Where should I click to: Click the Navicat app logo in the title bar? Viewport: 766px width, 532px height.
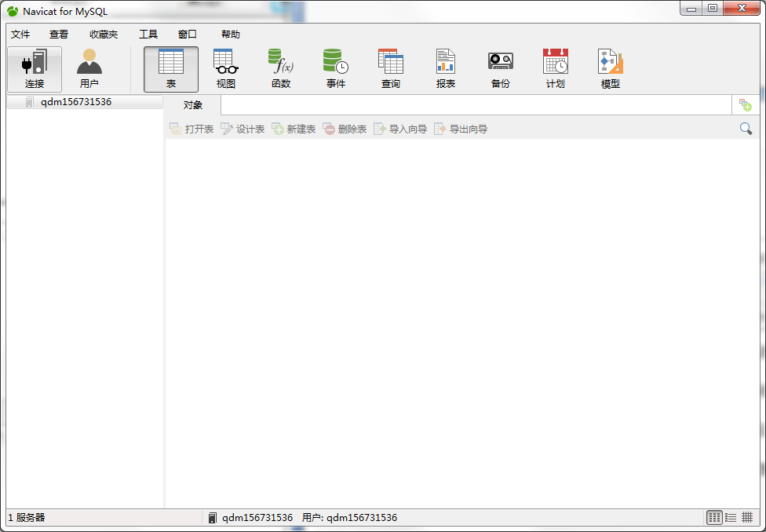click(x=13, y=11)
